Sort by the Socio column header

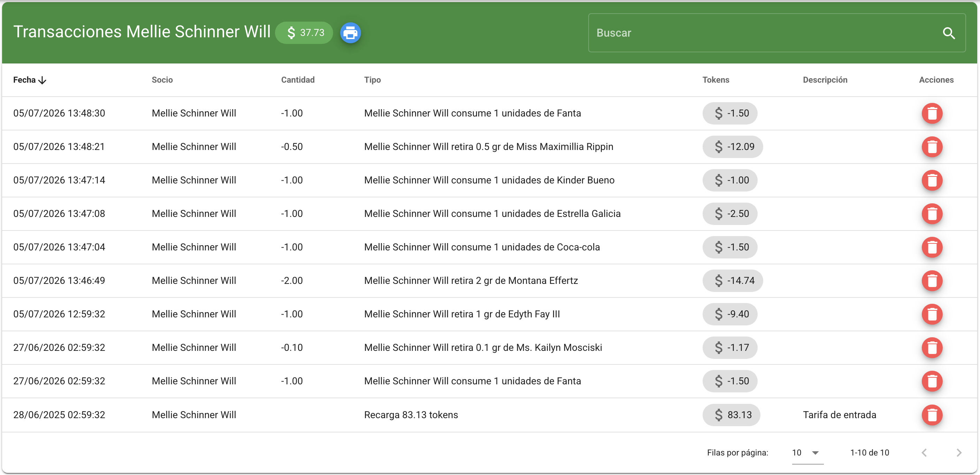click(162, 80)
